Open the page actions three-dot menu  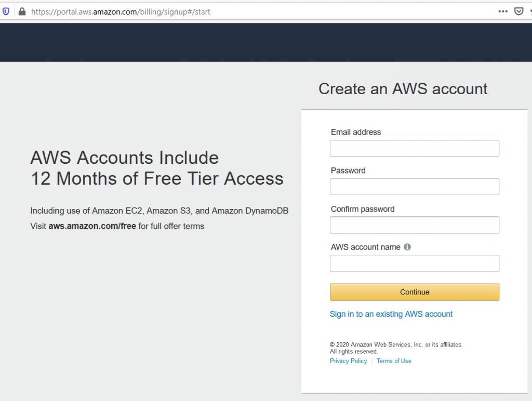click(503, 11)
